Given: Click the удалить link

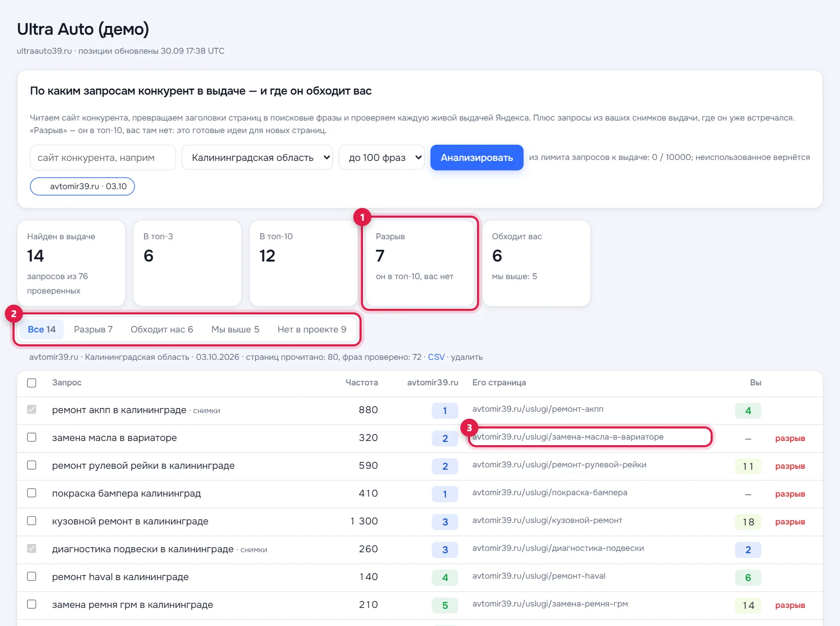Looking at the screenshot, I should (467, 357).
